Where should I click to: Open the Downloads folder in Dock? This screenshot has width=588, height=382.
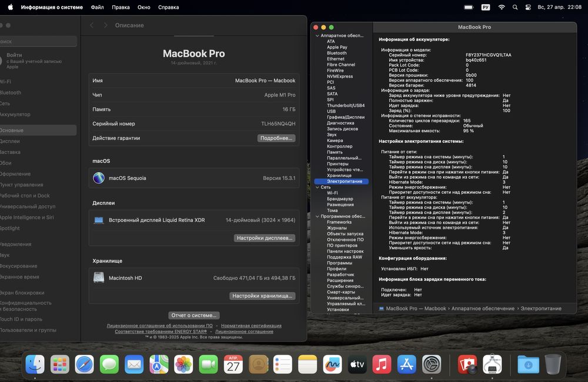[x=528, y=364]
